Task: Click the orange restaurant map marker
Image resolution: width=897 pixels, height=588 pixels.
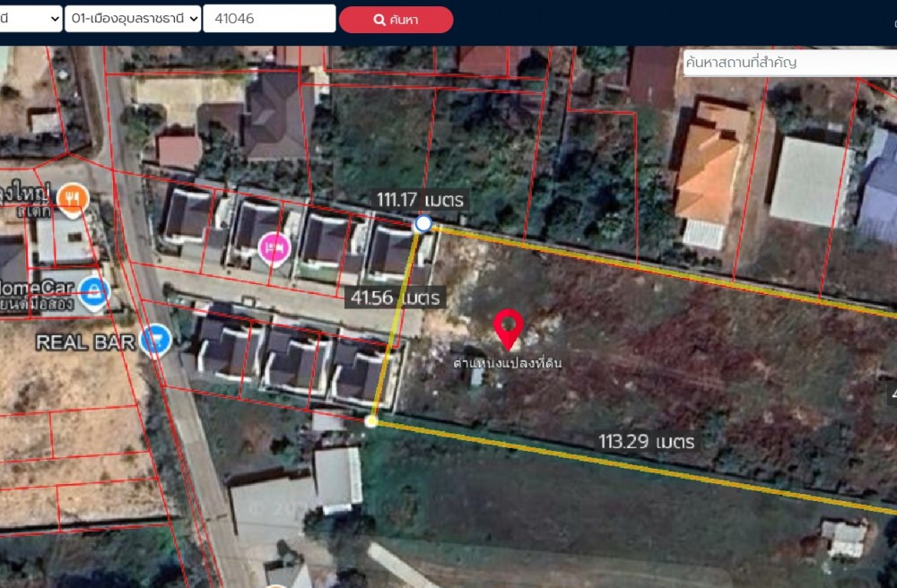Action: (x=72, y=199)
